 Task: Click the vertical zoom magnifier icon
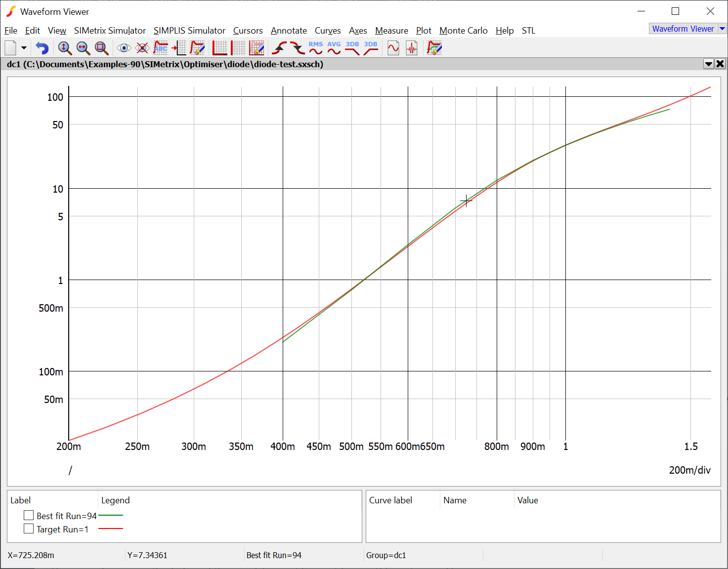pos(65,48)
